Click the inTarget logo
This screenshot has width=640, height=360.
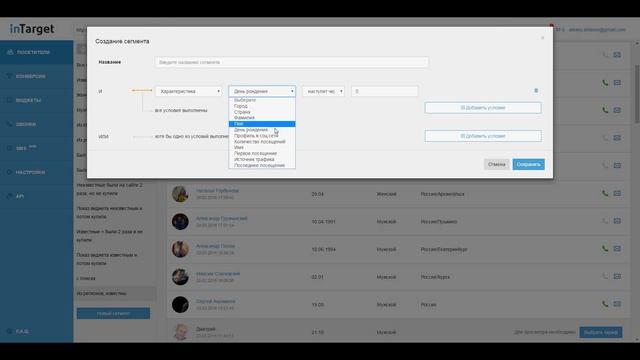point(32,29)
